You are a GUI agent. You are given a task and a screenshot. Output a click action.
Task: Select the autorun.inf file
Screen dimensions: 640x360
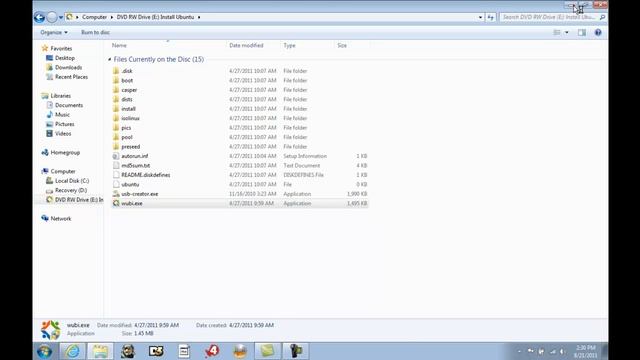point(135,156)
